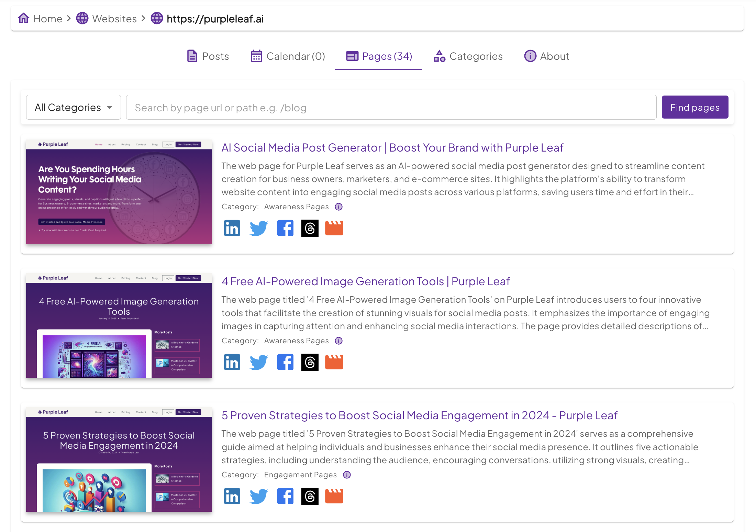The width and height of the screenshot is (756, 532).
Task: Click thumbnail of 5 Proven Strategies page
Action: tap(119, 460)
